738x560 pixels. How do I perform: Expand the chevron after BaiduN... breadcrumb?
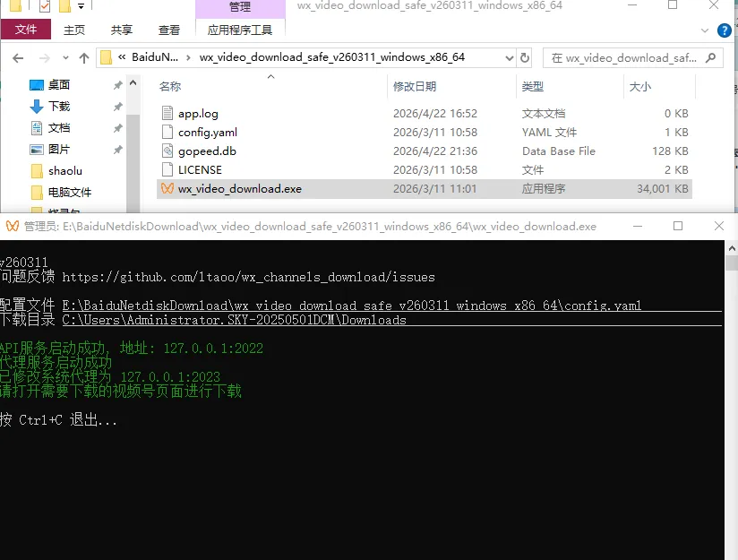tap(188, 57)
